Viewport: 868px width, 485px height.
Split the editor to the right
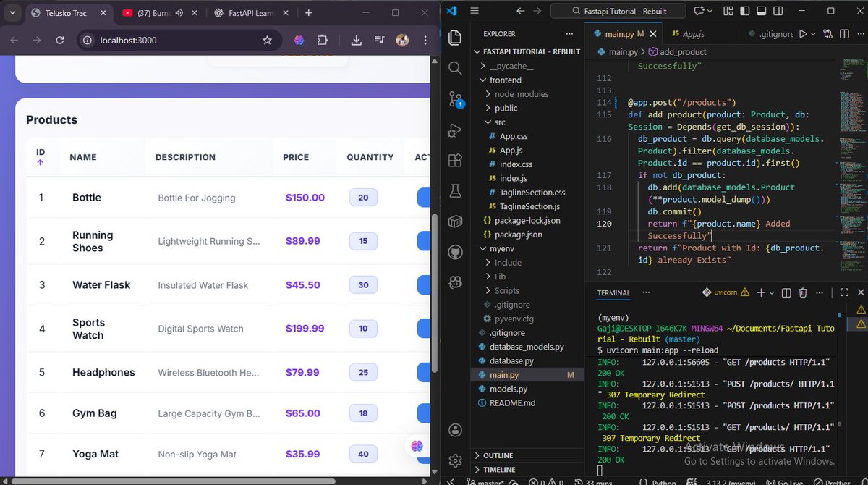point(844,34)
